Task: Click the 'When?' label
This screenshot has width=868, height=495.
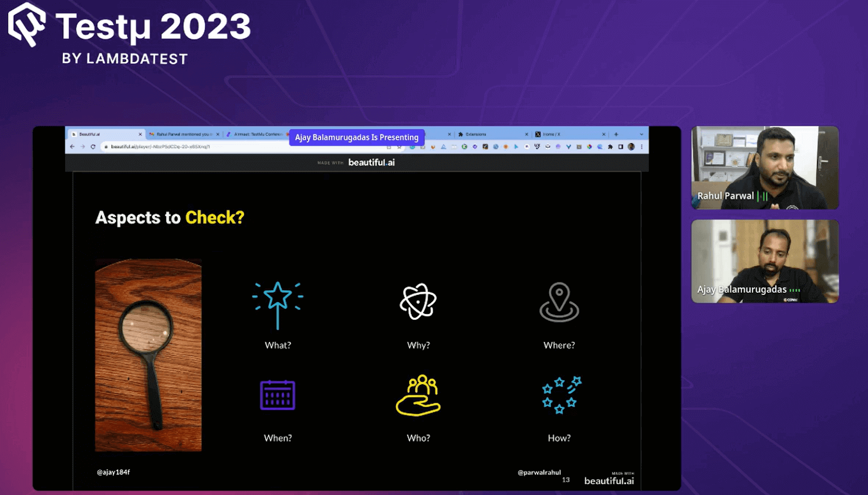Action: 278,438
